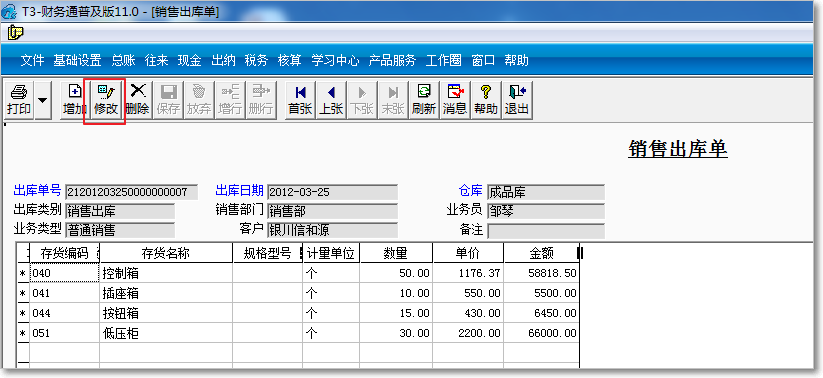
Task: Open the 核算 menu
Action: [x=290, y=60]
